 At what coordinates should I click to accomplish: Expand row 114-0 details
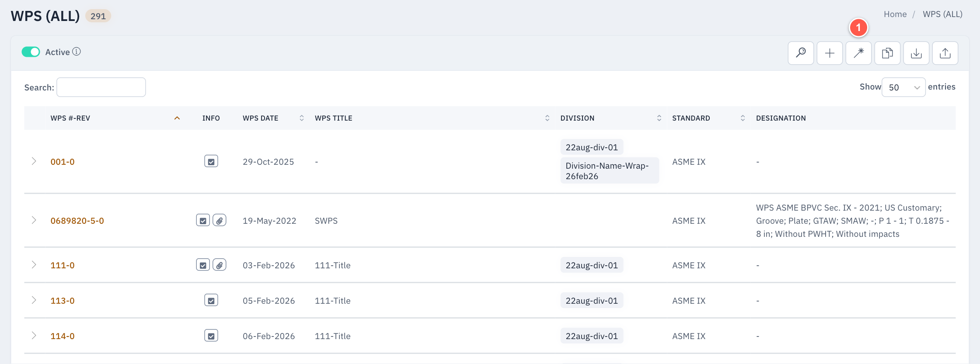[x=34, y=336]
